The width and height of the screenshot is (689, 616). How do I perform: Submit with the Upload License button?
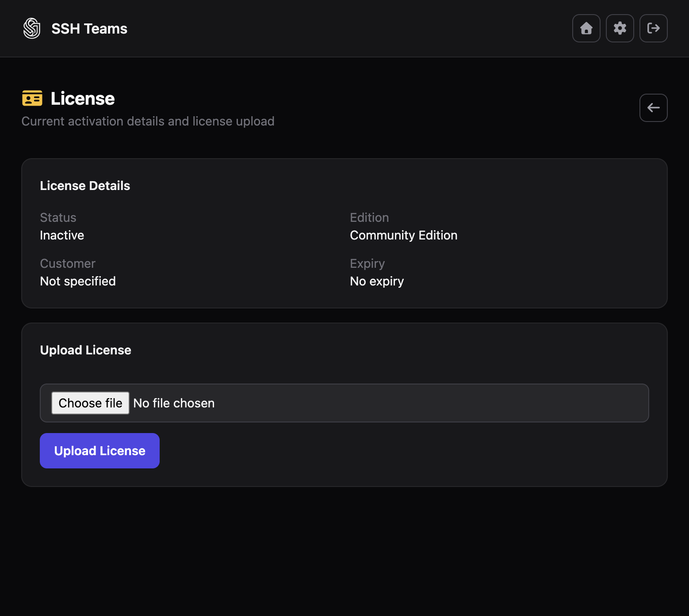click(100, 451)
